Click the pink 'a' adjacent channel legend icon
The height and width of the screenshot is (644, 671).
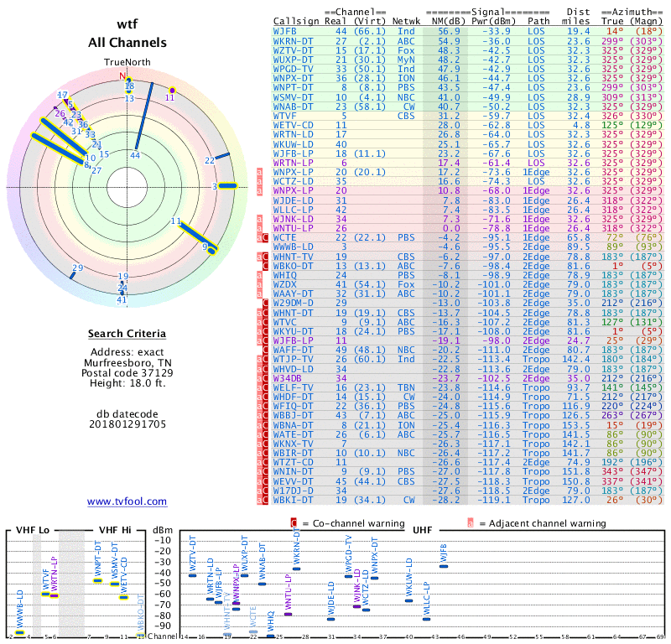[x=471, y=523]
